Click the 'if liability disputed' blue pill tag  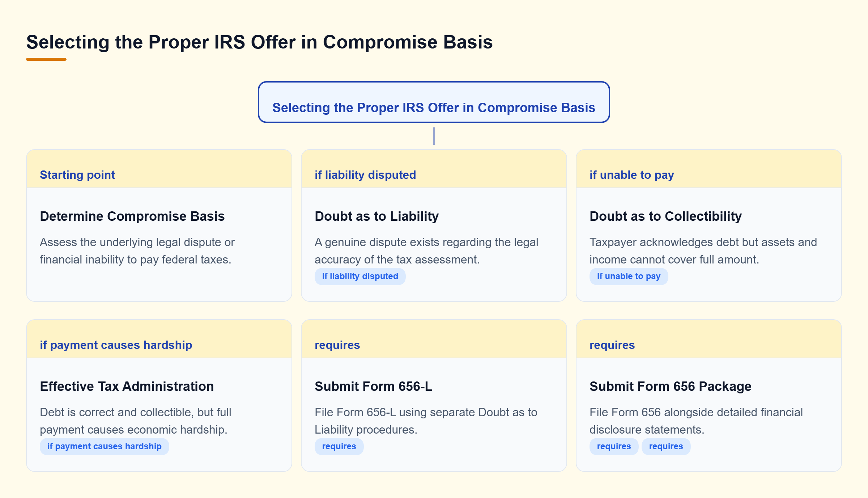[x=360, y=276]
